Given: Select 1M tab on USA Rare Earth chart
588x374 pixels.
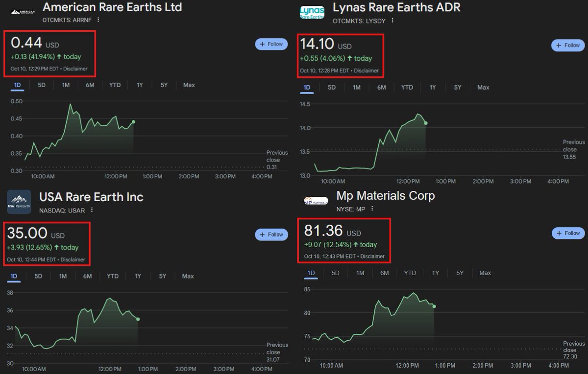Looking at the screenshot, I should tap(63, 277).
